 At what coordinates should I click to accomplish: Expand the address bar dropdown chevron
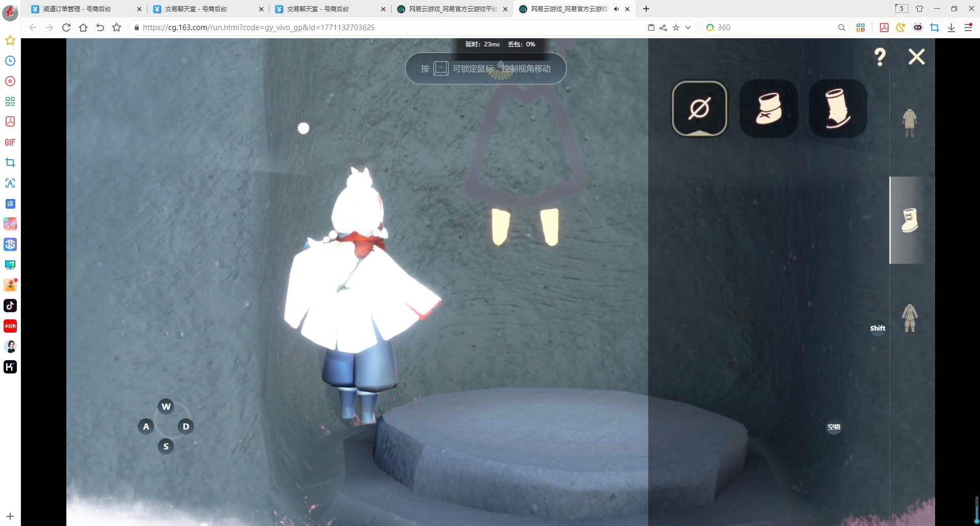point(688,28)
